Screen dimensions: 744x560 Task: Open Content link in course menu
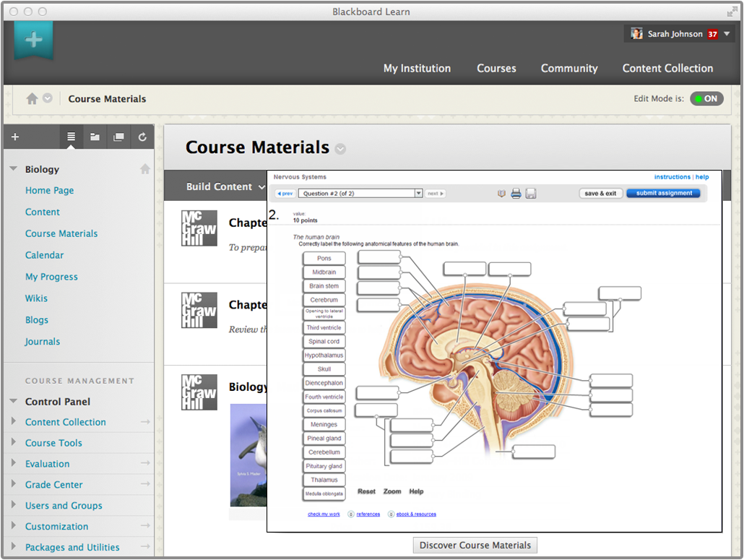43,212
